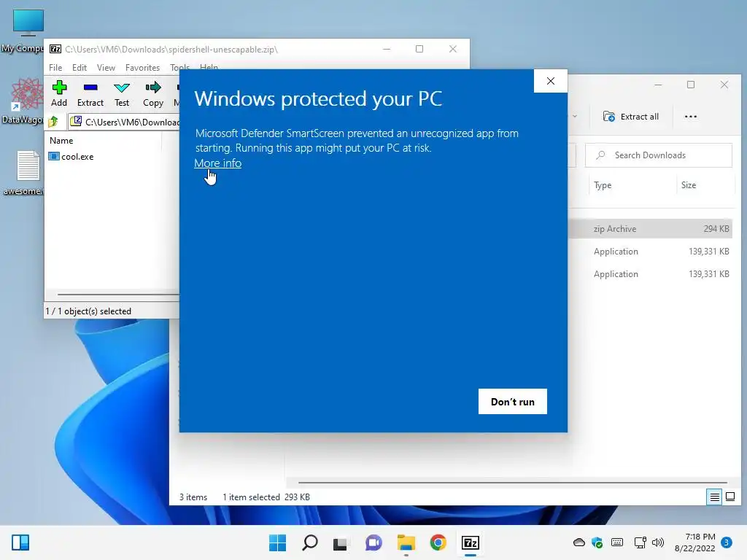Open the See more options in File Explorer
The width and height of the screenshot is (747, 560).
point(690,117)
